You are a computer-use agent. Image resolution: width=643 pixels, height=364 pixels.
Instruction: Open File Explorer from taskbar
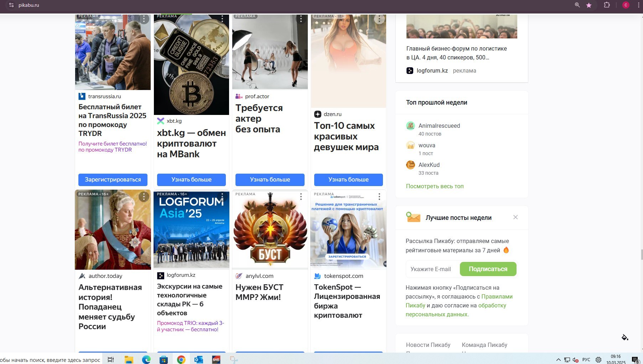point(129,359)
